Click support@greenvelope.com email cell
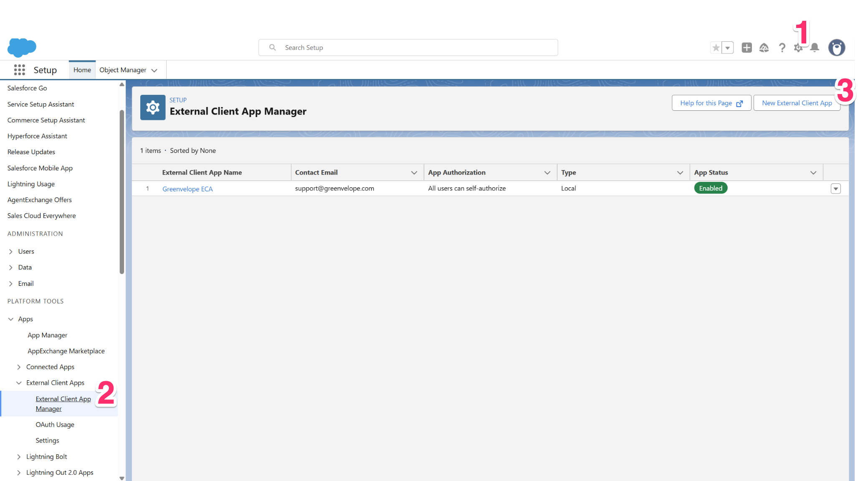 [334, 188]
